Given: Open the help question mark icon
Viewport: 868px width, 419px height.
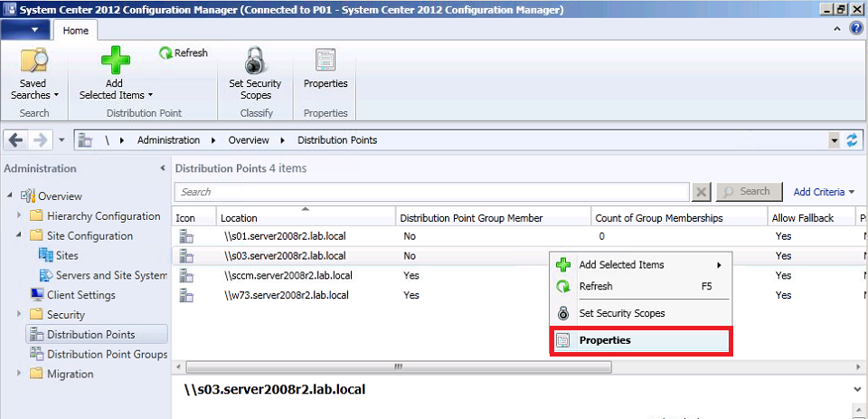Looking at the screenshot, I should (856, 29).
